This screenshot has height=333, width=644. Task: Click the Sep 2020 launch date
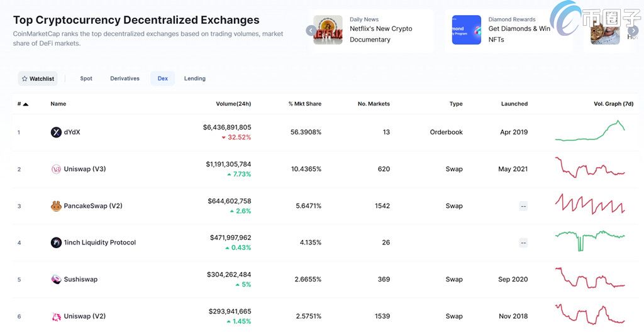pyautogui.click(x=513, y=279)
